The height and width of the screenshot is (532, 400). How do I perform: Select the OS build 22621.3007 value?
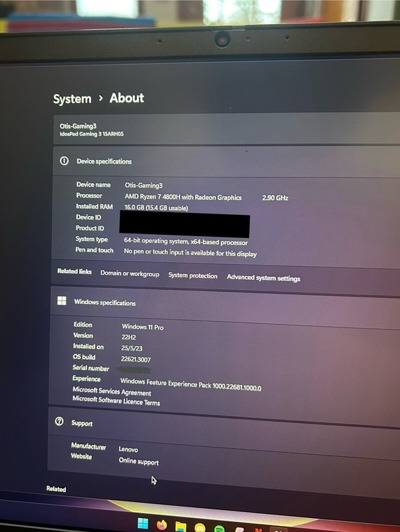pyautogui.click(x=136, y=359)
